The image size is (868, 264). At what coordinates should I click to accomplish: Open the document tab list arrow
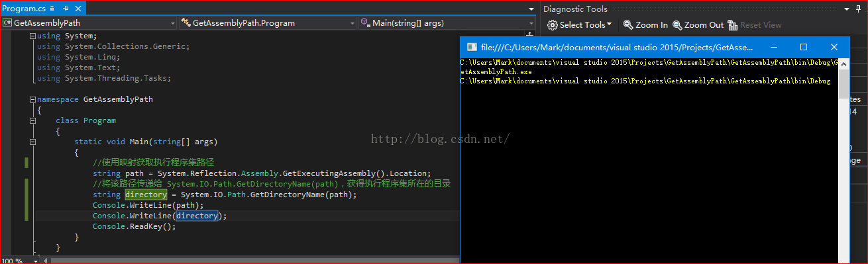(531, 9)
